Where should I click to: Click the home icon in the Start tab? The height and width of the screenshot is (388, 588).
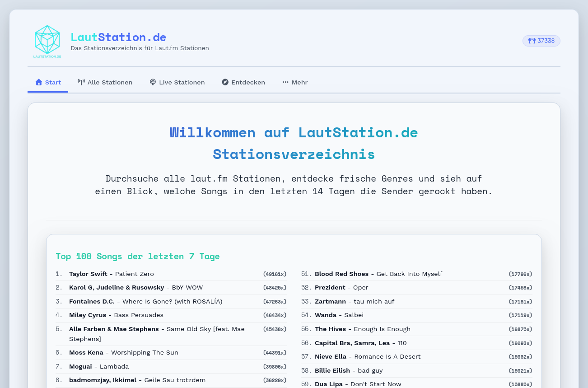(x=39, y=82)
